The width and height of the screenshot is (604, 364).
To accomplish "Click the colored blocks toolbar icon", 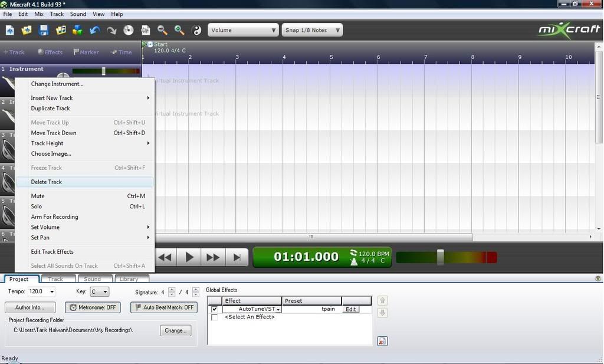I will point(77,30).
